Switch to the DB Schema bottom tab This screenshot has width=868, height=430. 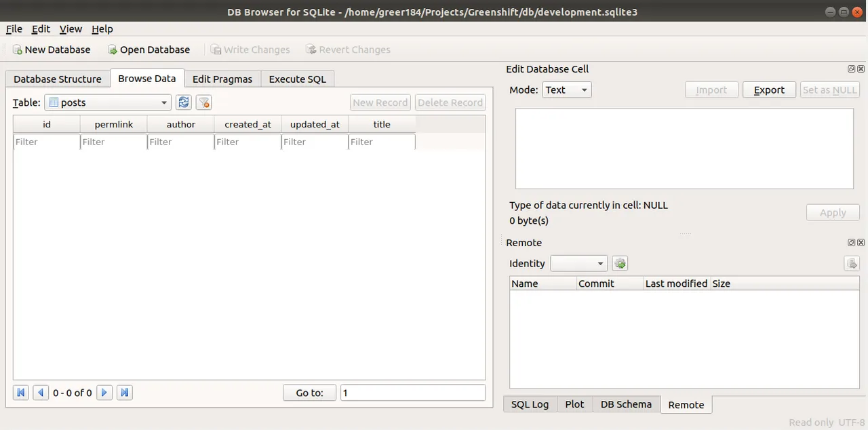[x=627, y=404]
